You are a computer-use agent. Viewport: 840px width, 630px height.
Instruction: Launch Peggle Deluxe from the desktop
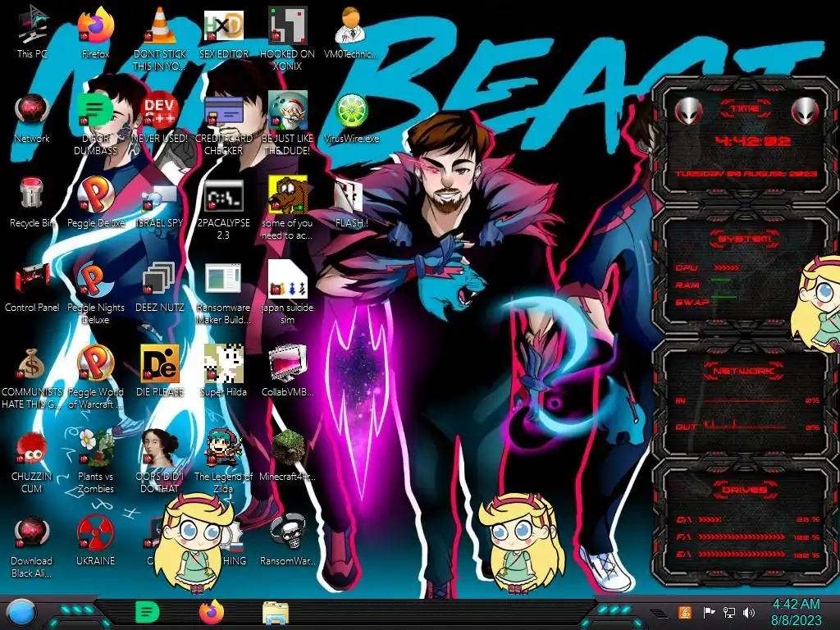96,194
